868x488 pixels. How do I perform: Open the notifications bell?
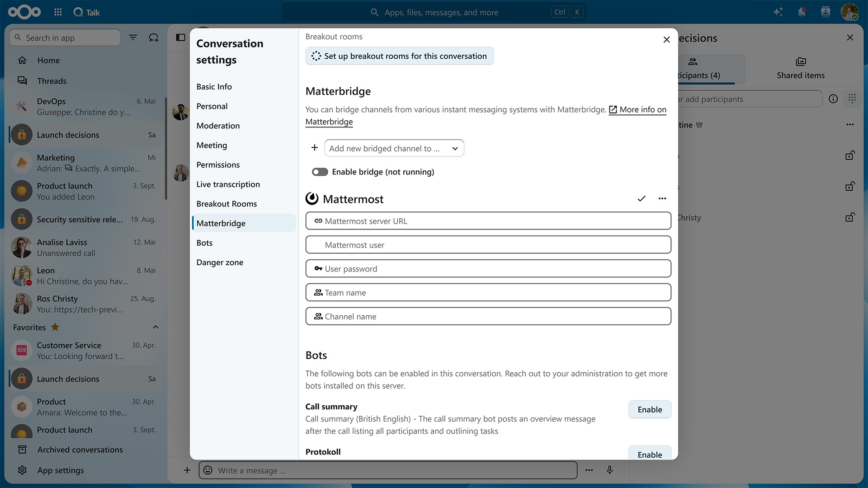pyautogui.click(x=802, y=12)
